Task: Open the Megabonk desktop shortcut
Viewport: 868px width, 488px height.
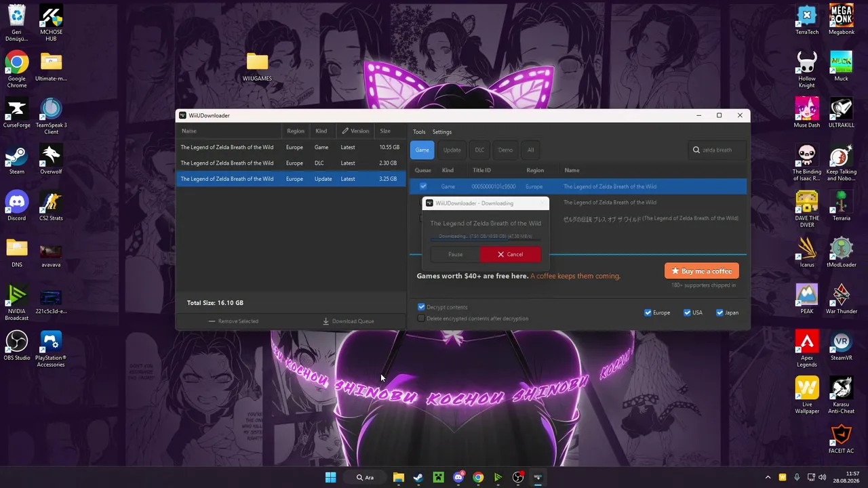Action: [x=842, y=21]
